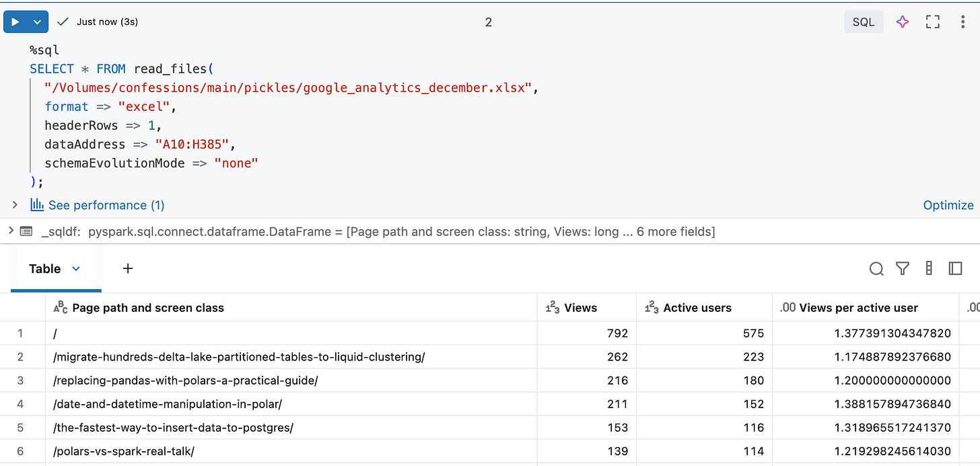Select the Table results tab
The height and width of the screenshot is (466, 980).
pos(45,268)
